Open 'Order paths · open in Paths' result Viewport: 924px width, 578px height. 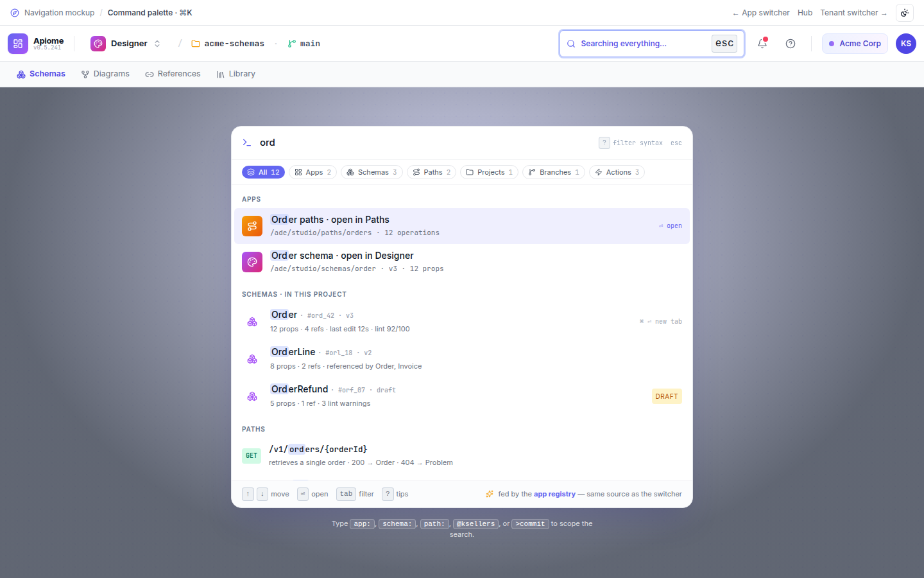point(462,226)
